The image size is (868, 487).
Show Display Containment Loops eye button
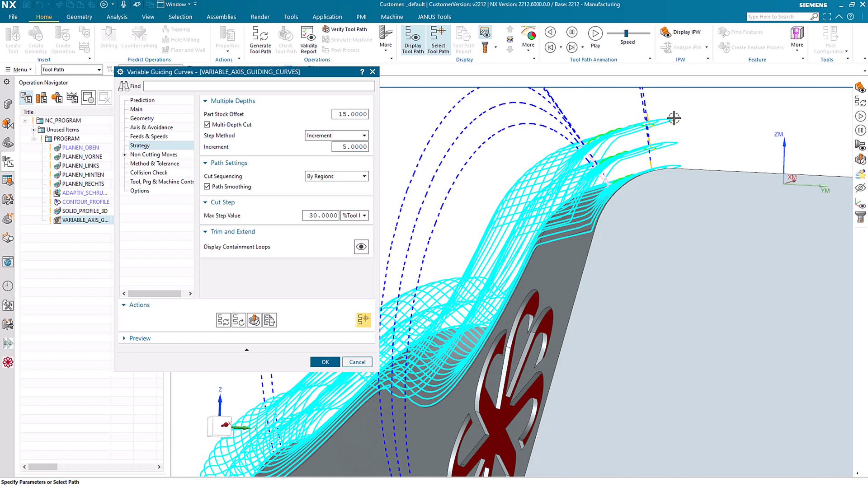click(361, 247)
